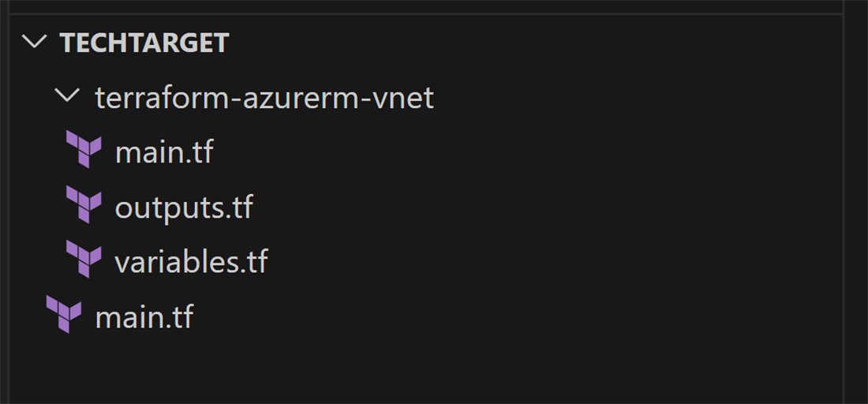Screen dimensions: 868x404
Task: Collapse the TECHTARGET section using its chevron
Action: click(x=35, y=42)
